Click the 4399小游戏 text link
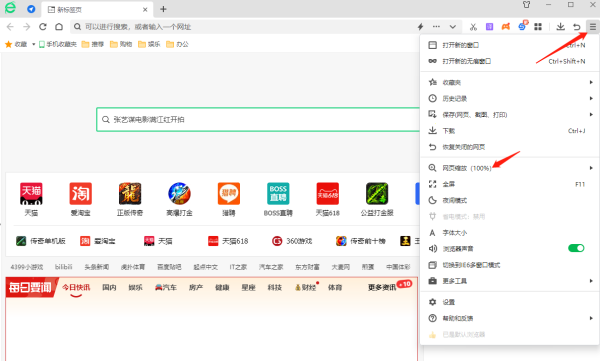Screen dimensions: 600x361 tap(27, 267)
